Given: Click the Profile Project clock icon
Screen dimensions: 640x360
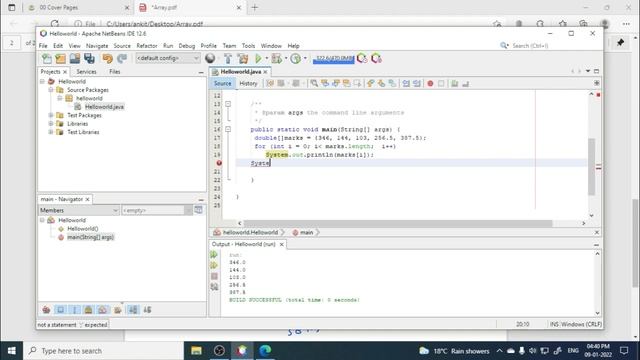Looking at the screenshot, I should (296, 59).
